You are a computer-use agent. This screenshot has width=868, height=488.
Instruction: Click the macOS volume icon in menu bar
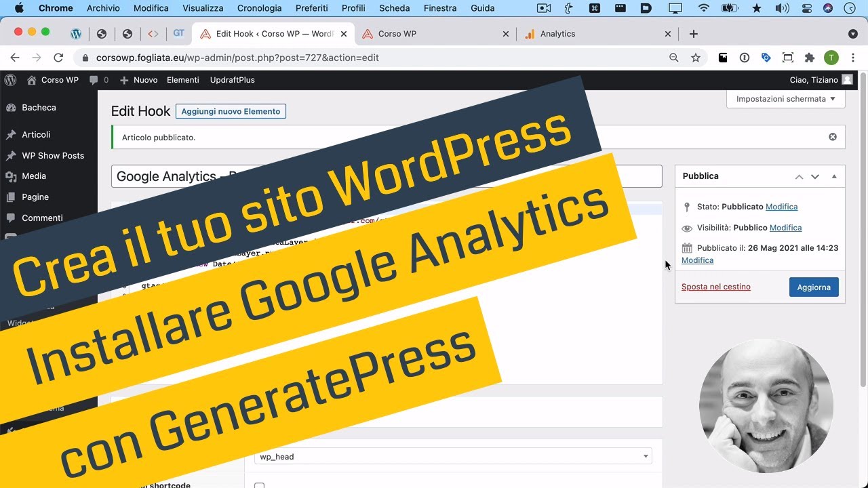tap(782, 7)
